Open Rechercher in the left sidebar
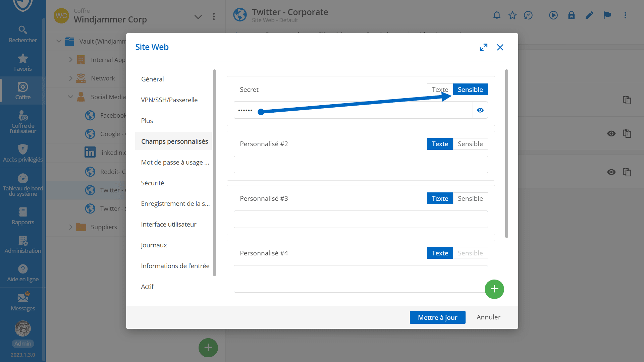Viewport: 644px width, 362px height. pyautogui.click(x=23, y=34)
